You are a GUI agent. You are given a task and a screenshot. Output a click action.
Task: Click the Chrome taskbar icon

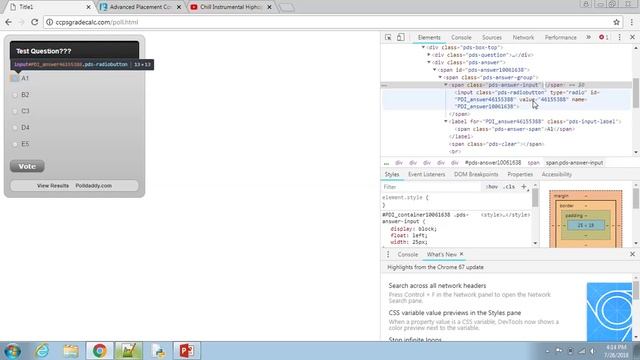[x=100, y=351]
